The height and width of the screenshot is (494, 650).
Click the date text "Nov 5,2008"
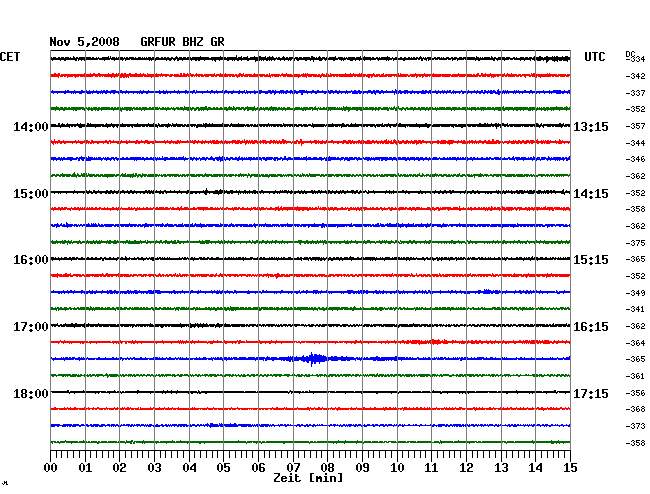click(84, 42)
